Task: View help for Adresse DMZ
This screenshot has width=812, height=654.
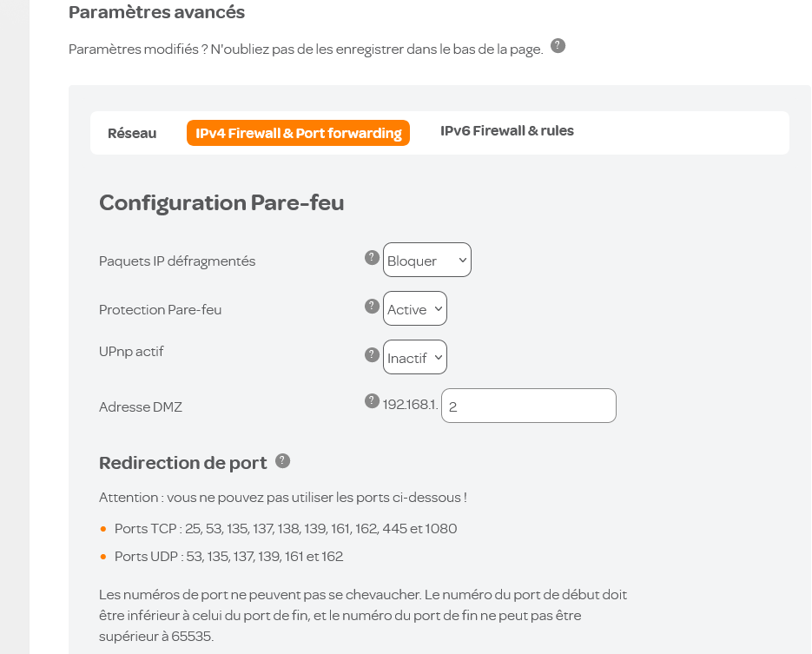Action: pos(373,400)
